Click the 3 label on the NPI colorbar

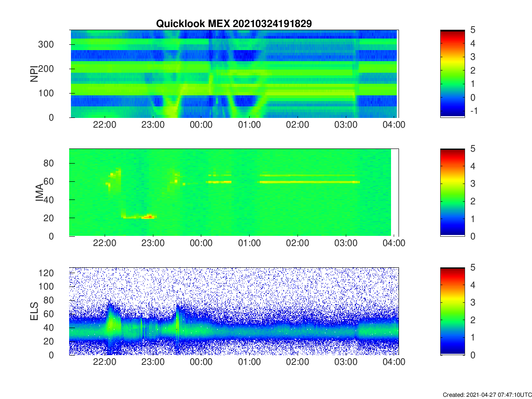473,57
